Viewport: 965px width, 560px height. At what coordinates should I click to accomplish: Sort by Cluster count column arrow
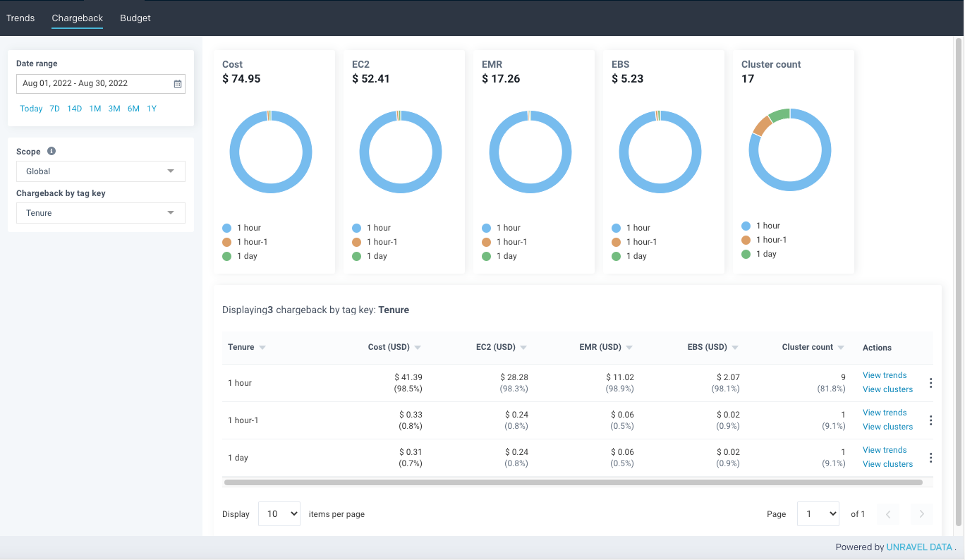point(841,348)
